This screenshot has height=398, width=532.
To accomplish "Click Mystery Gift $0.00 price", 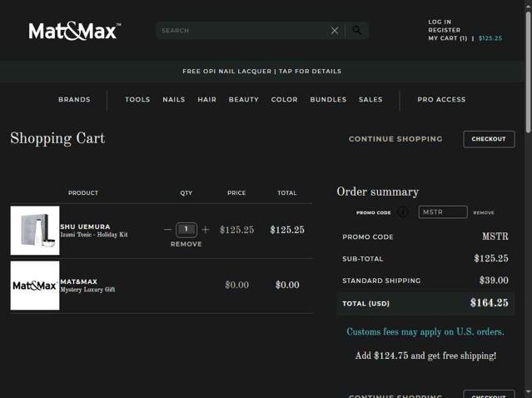I will [236, 285].
